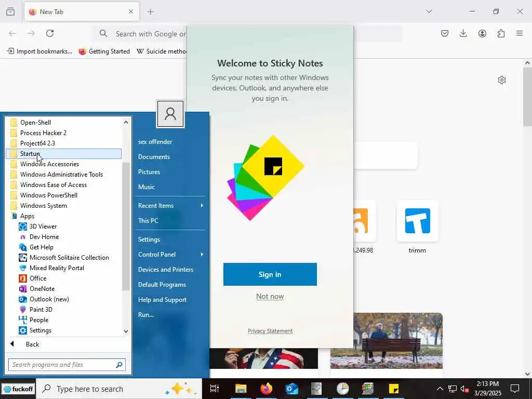Click Sign in on Sticky Notes
Image resolution: width=532 pixels, height=399 pixels.
(270, 274)
